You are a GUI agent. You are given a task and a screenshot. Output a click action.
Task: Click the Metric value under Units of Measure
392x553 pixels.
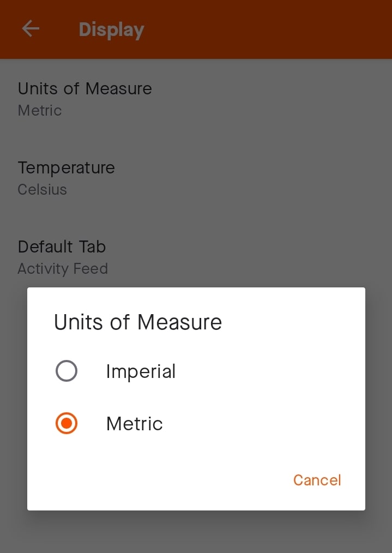click(40, 111)
